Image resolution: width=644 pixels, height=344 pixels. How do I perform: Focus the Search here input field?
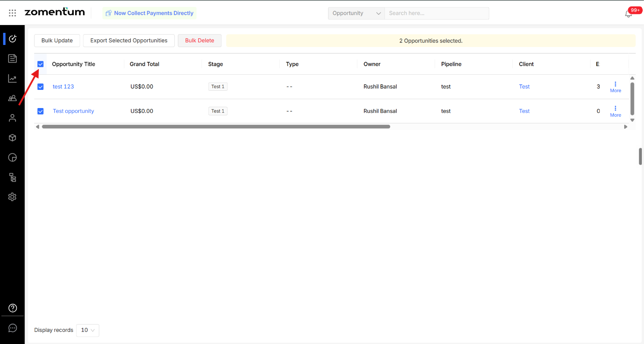click(x=437, y=13)
